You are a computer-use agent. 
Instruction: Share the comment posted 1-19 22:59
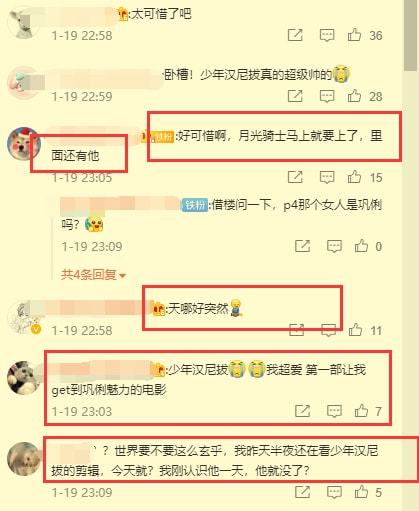[295, 96]
